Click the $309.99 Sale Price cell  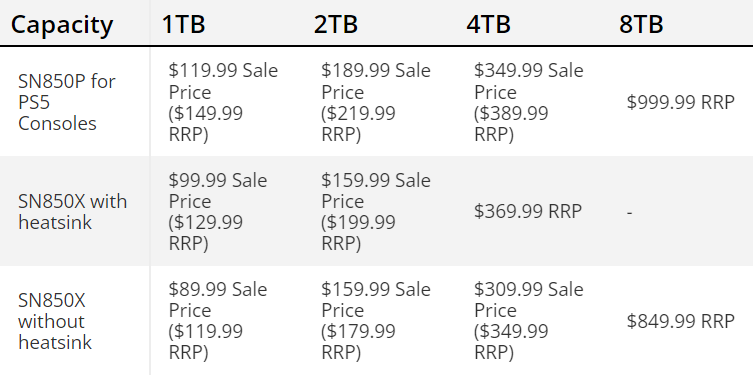click(528, 321)
